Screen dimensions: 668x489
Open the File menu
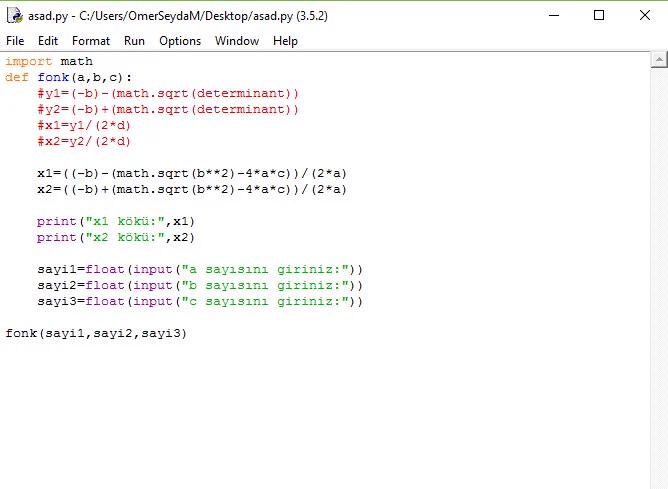15,41
